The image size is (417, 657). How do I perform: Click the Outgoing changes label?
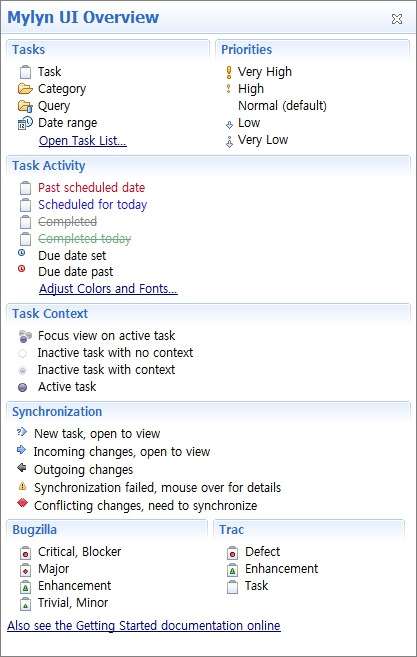tap(83, 470)
